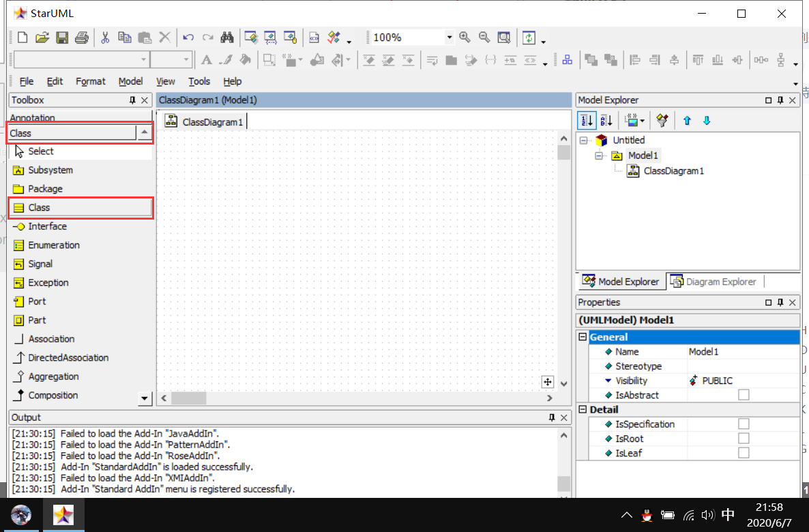Choose the Enumeration tool in Toolbox
Screen dimensions: 809x532
coord(80,245)
